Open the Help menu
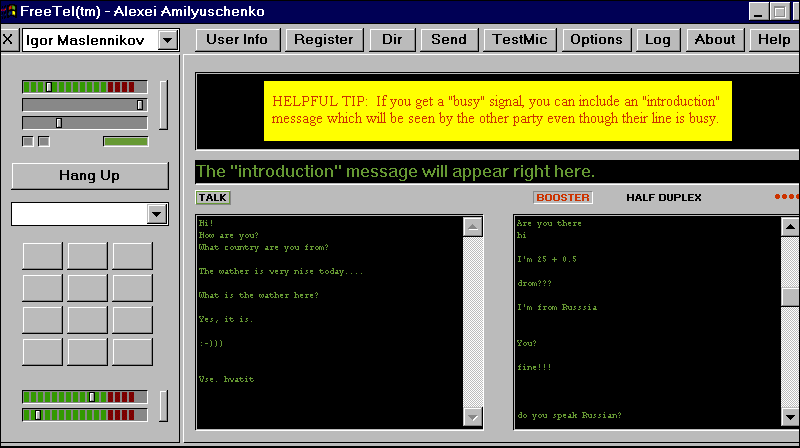Screen dimensions: 800x448 tap(774, 40)
